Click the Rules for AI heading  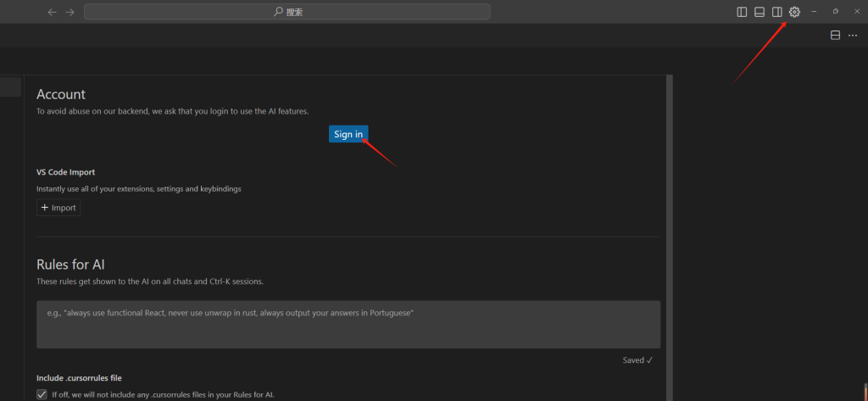pos(70,264)
